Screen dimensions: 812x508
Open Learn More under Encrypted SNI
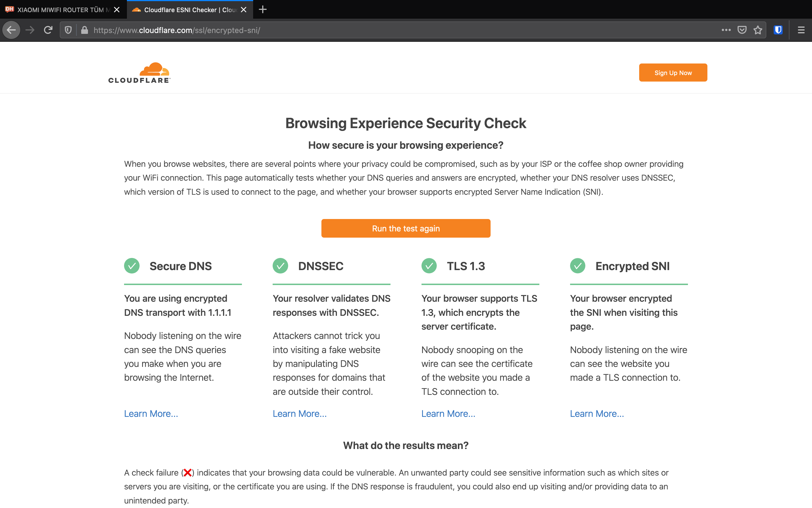coord(597,413)
